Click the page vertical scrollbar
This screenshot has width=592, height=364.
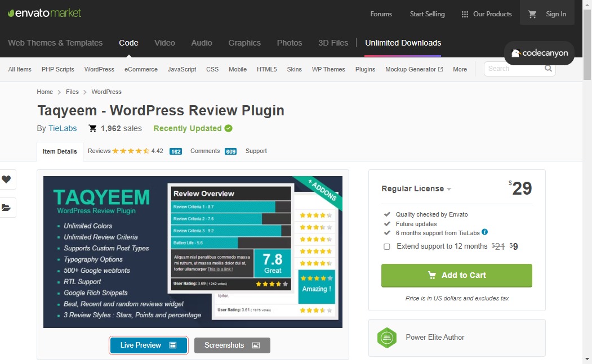[587, 45]
